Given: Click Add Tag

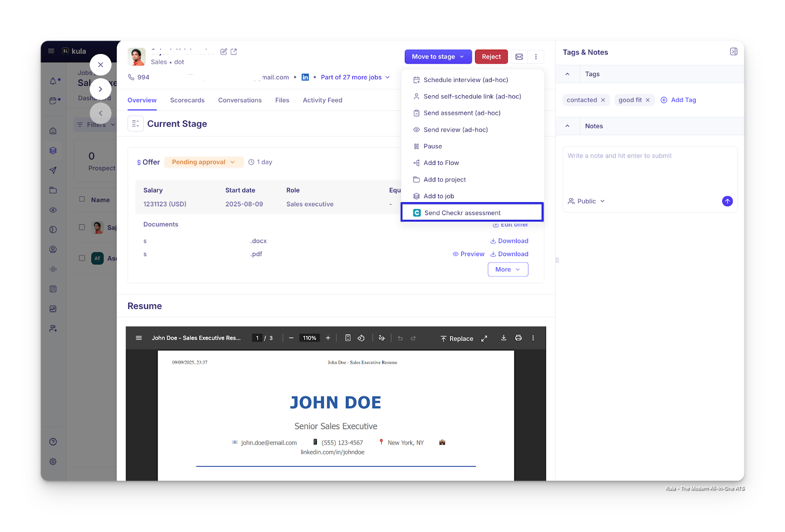Looking at the screenshot, I should (679, 100).
